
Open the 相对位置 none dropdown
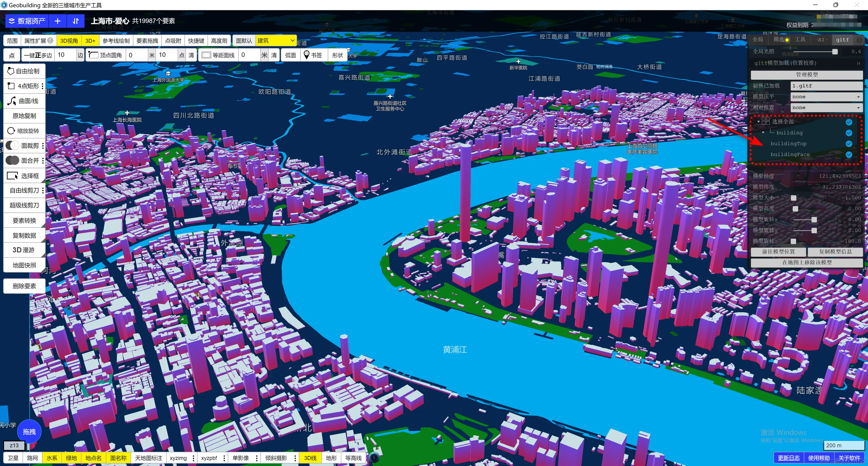tap(826, 108)
